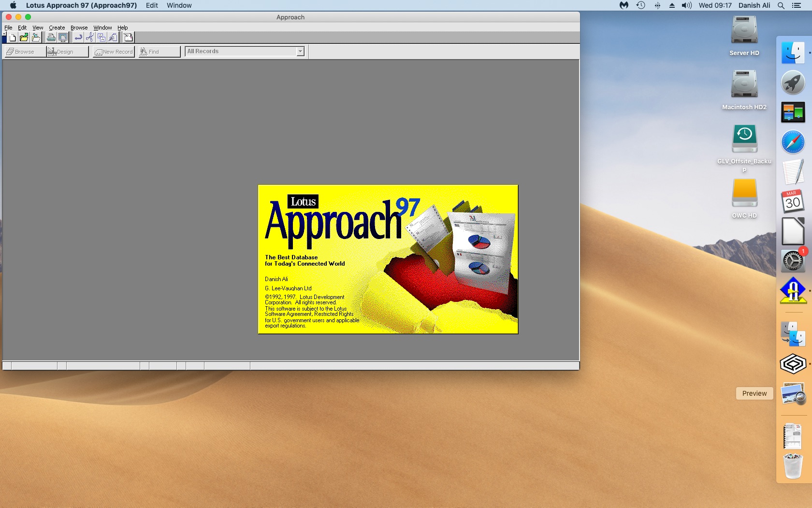Open the Browse menu
The width and height of the screenshot is (812, 508).
[x=79, y=28]
